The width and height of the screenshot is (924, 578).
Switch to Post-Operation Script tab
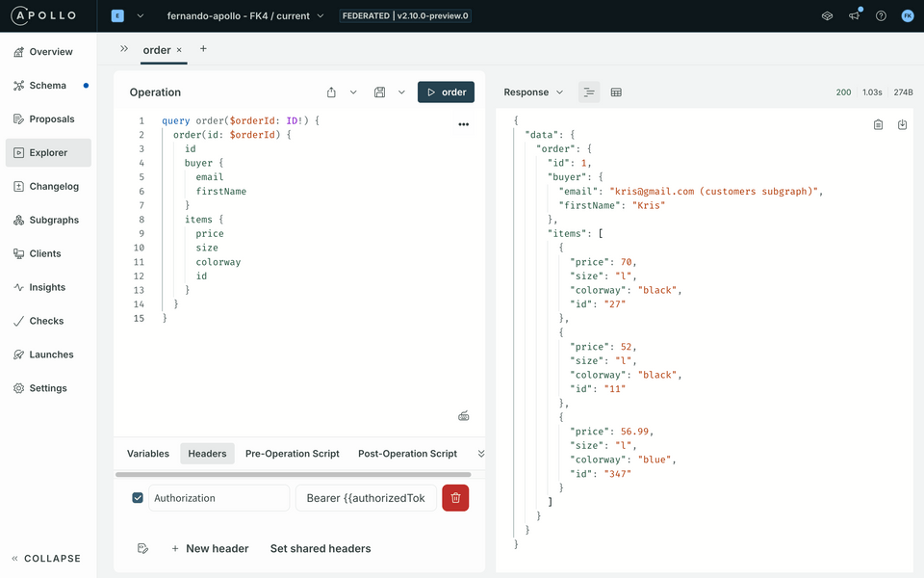click(408, 454)
